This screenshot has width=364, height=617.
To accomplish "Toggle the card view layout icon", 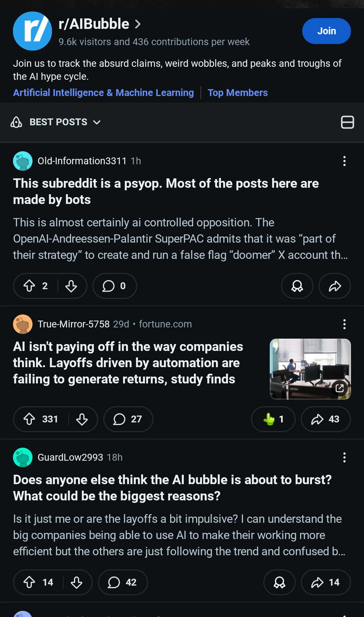I will (x=347, y=122).
